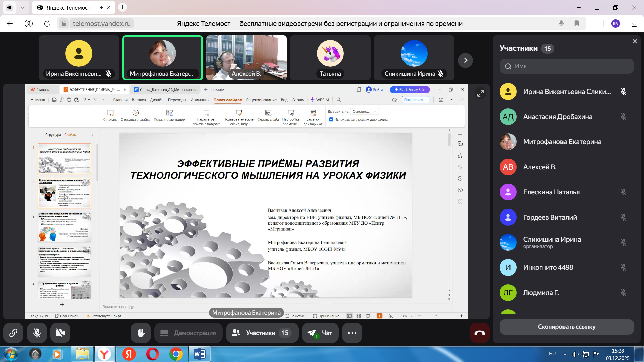The width and height of the screenshot is (644, 362).
Task: Open the Чат panel
Action: pos(320,333)
